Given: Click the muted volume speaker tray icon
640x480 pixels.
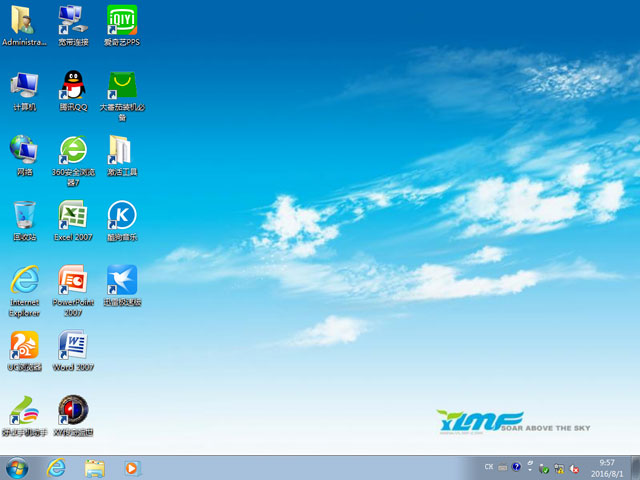Looking at the screenshot, I should coord(574,467).
